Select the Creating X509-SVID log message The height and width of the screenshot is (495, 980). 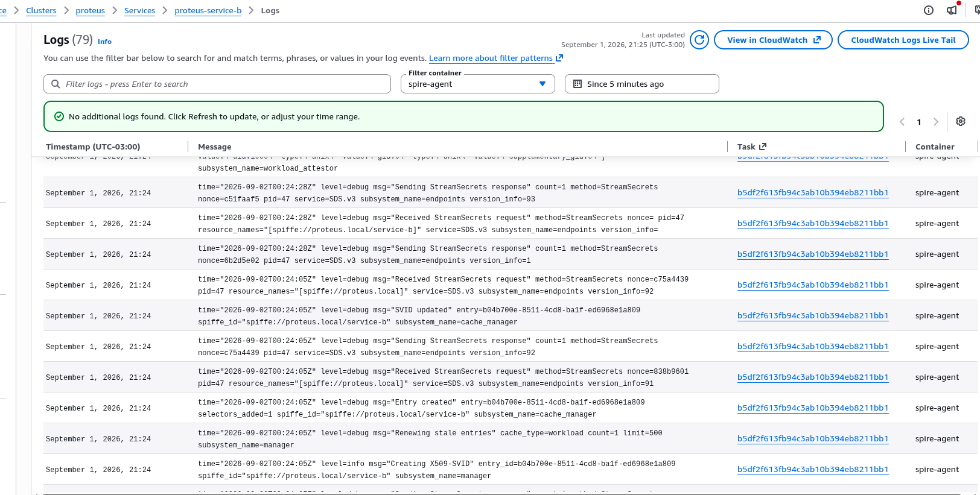(x=436, y=470)
